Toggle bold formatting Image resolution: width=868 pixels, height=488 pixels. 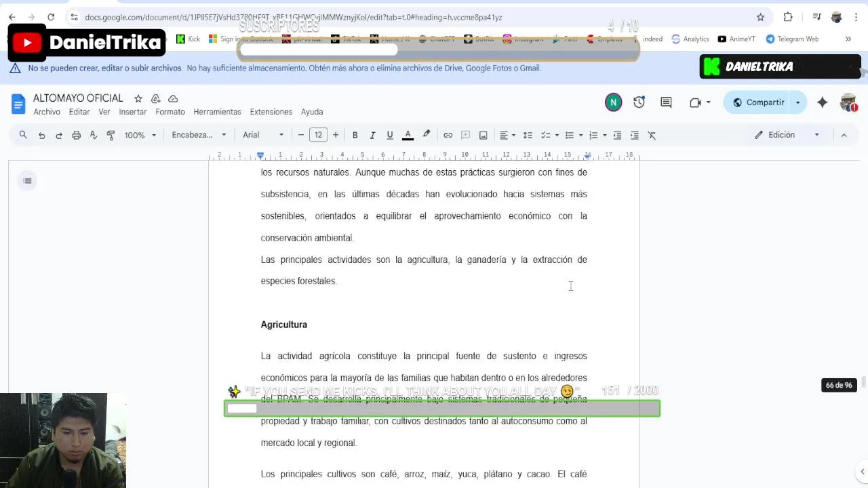pyautogui.click(x=355, y=135)
